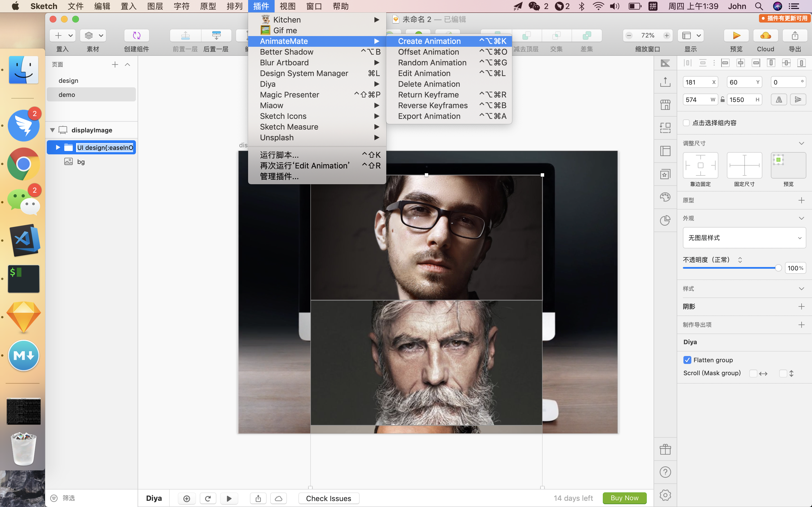This screenshot has width=812, height=507.
Task: Enable the click-to-select group content checkbox
Action: point(687,123)
